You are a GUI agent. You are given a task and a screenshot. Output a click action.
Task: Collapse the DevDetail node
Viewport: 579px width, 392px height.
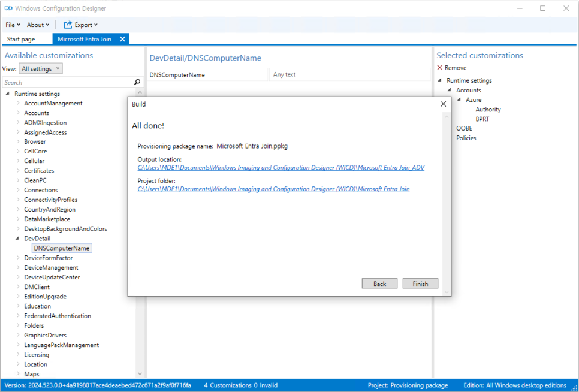tap(17, 239)
